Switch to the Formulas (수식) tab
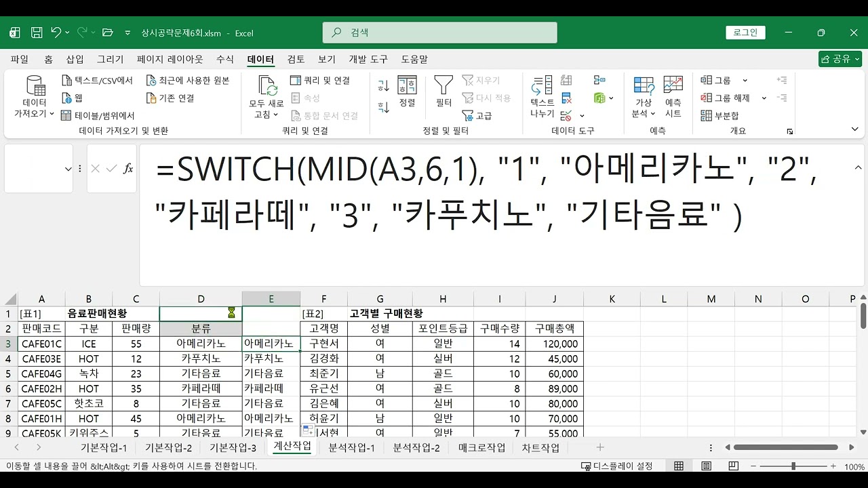 [x=225, y=60]
